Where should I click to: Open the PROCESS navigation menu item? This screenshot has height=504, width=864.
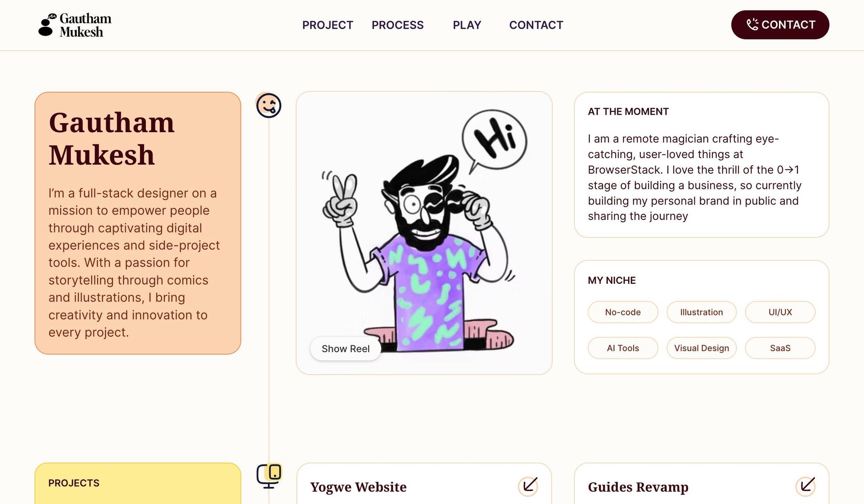tap(397, 25)
